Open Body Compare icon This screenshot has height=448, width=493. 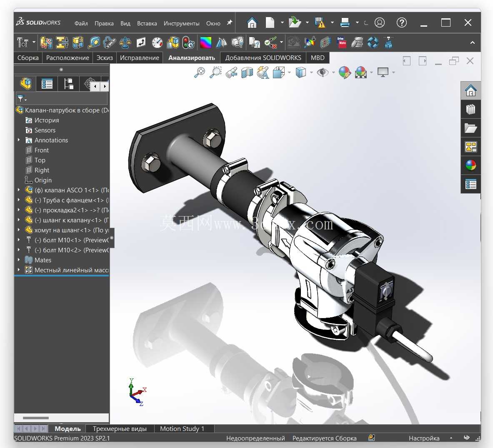tap(238, 42)
